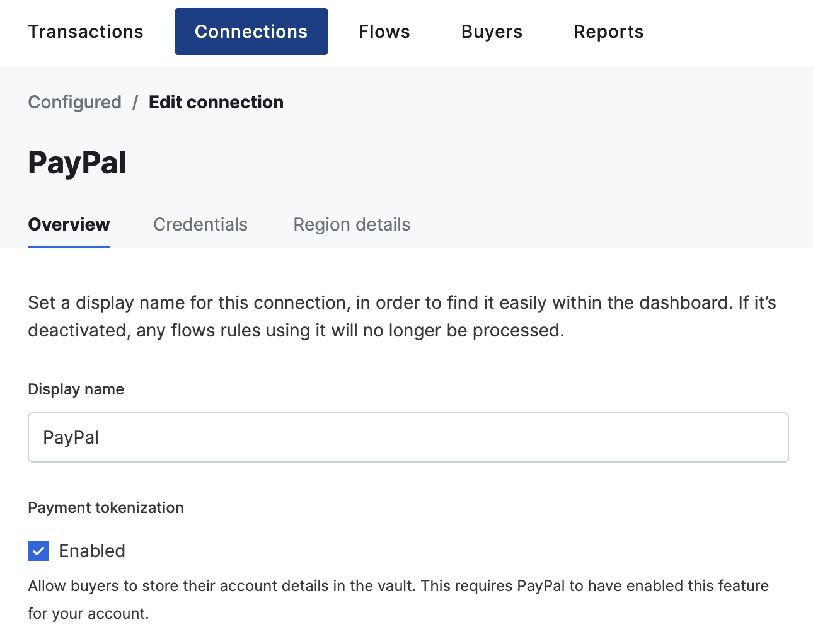The image size is (813, 644).
Task: Switch to the Transactions section
Action: 86,31
